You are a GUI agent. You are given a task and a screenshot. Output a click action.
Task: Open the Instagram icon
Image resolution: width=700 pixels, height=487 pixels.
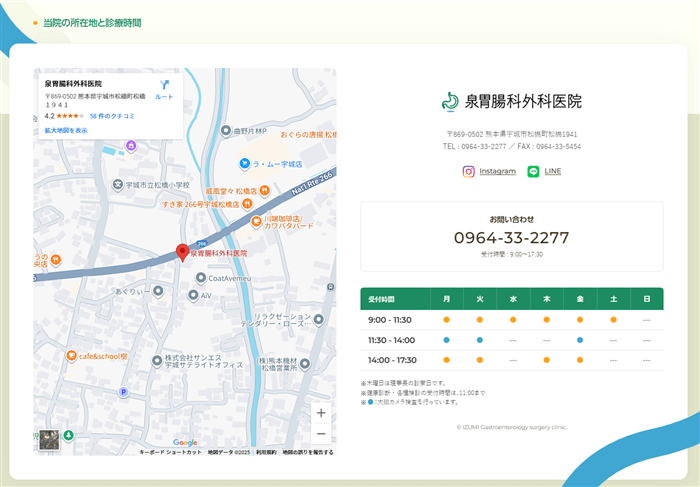pos(468,171)
